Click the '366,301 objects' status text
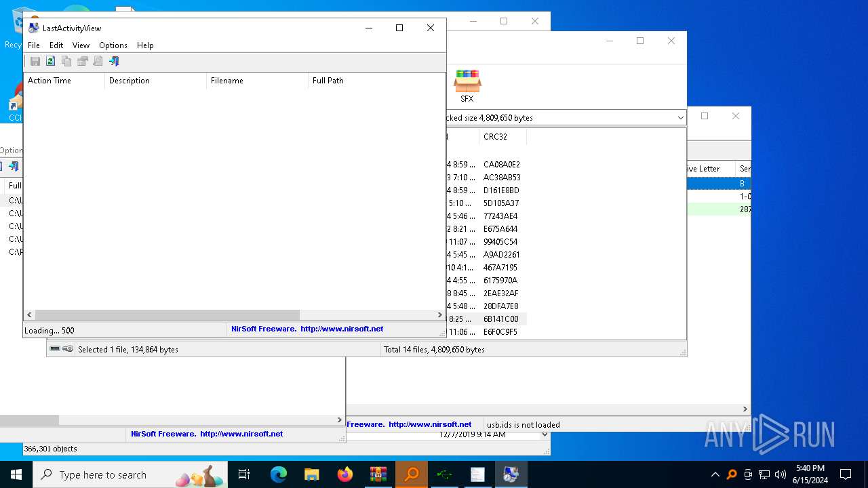Viewport: 868px width, 488px height. (51, 449)
